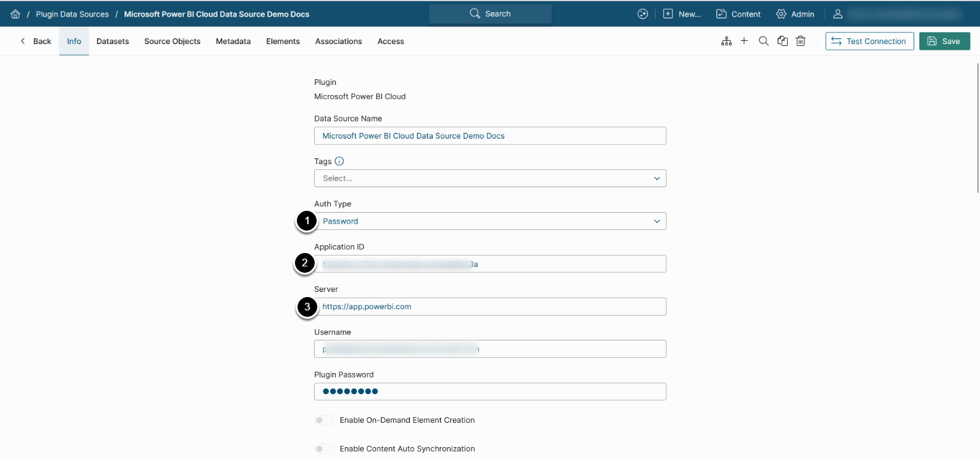980x458 pixels.
Task: Open the AI assistant sparkle icon
Action: (x=643, y=14)
